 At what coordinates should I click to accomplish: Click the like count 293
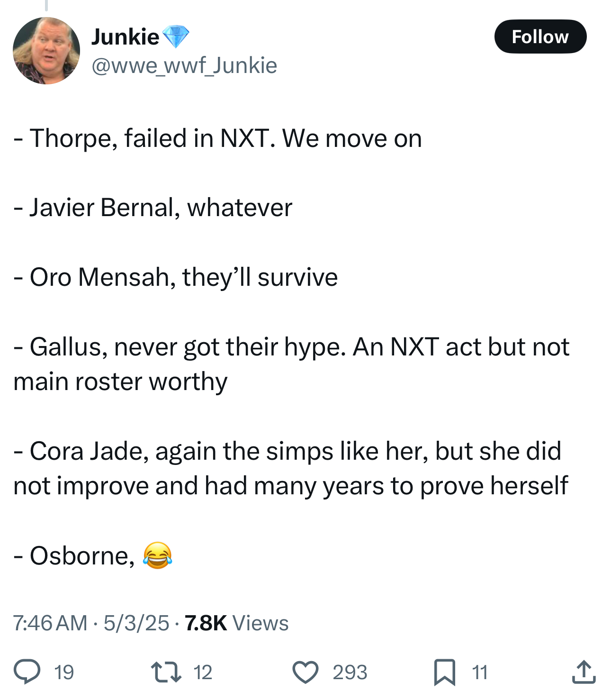click(350, 672)
